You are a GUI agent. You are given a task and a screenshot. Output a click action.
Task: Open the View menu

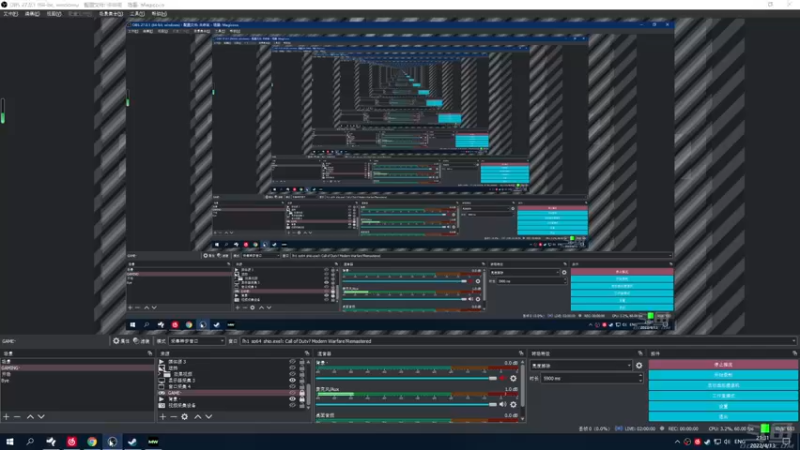54,14
